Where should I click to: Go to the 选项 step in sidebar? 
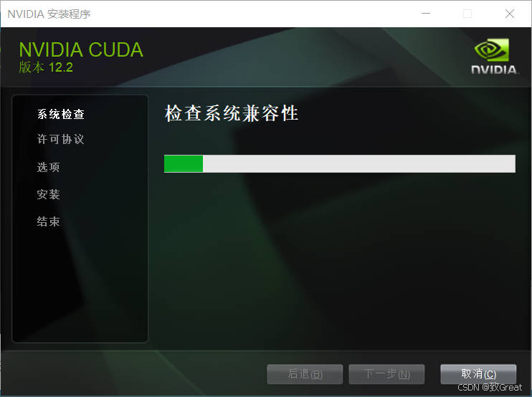pyautogui.click(x=49, y=167)
